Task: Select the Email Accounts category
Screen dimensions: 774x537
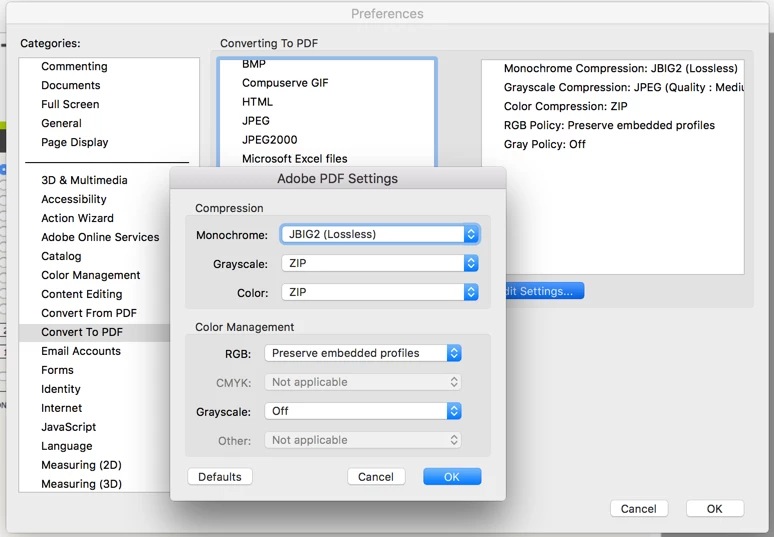Action: tap(81, 351)
